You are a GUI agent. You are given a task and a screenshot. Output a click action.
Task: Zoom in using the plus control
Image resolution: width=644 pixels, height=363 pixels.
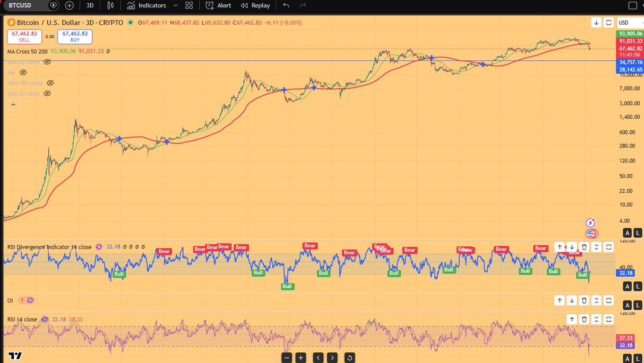[300, 357]
